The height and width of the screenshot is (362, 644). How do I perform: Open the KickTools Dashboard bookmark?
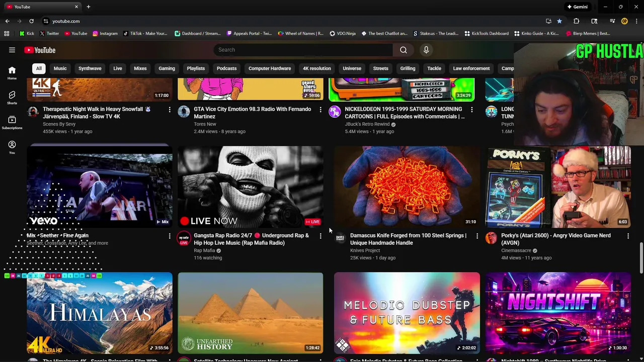[x=487, y=34]
